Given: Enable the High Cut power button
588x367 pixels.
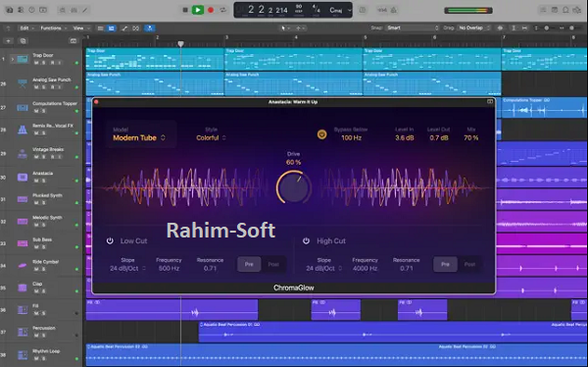Looking at the screenshot, I should click(x=306, y=240).
